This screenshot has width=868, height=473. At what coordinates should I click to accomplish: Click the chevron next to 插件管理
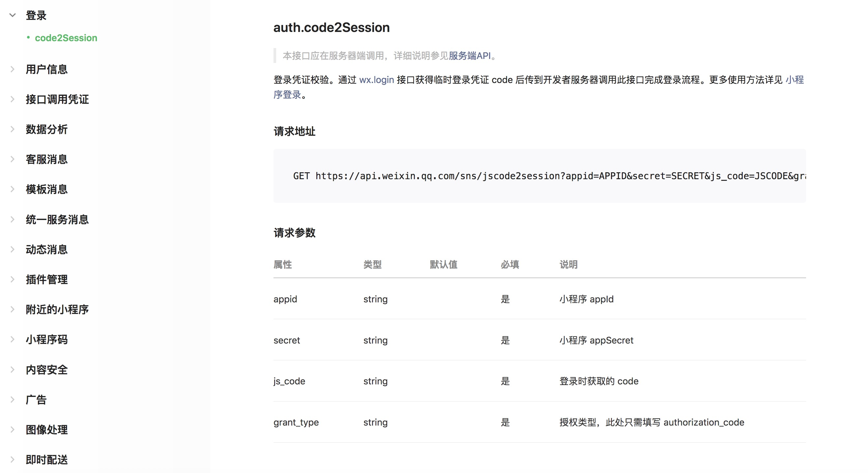pos(12,279)
